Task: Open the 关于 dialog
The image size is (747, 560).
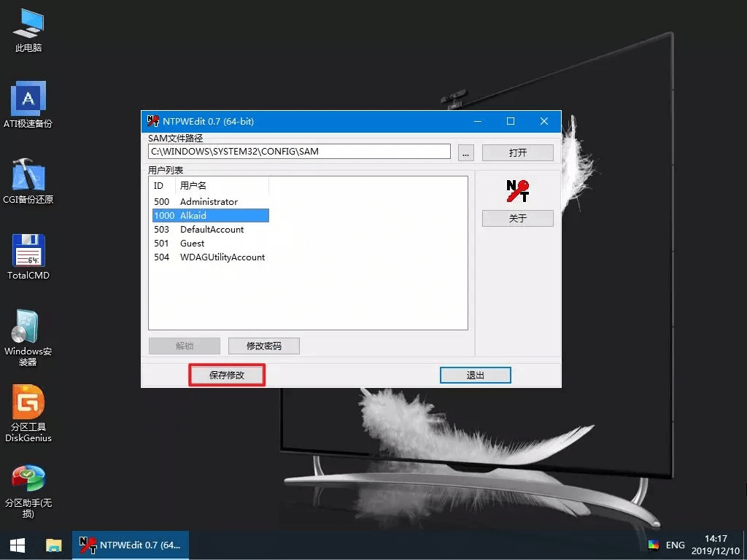Action: coord(517,218)
